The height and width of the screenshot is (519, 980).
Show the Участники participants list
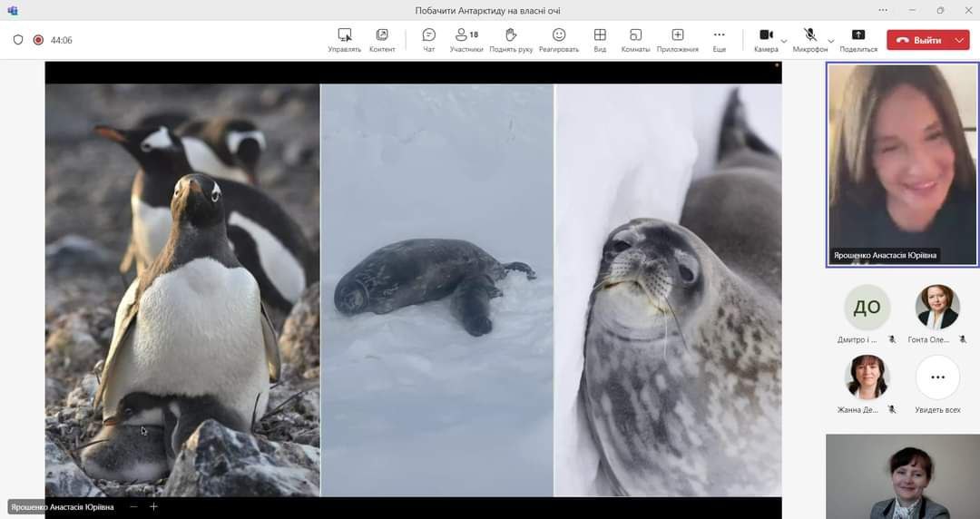tap(466, 39)
